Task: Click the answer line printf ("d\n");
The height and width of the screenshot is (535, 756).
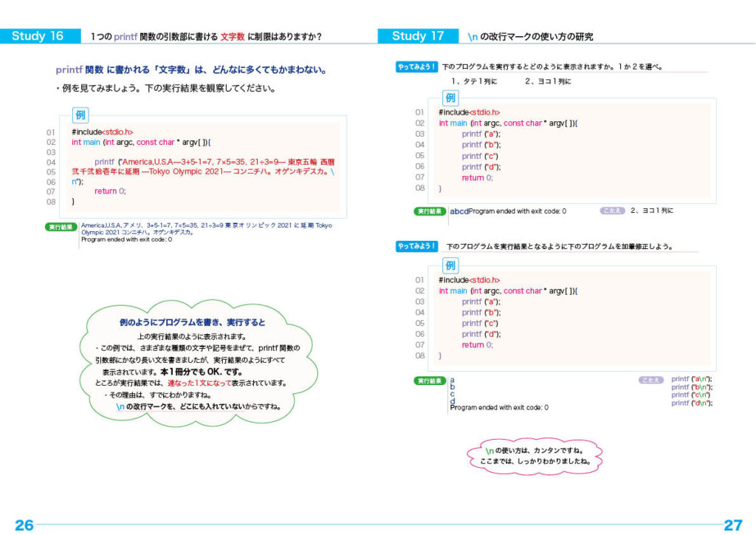Action: point(691,403)
